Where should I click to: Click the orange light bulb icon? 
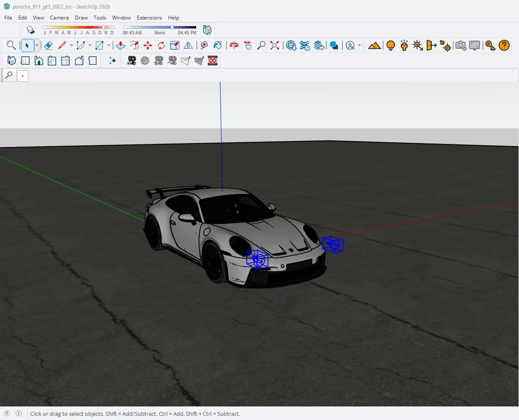[x=391, y=45]
